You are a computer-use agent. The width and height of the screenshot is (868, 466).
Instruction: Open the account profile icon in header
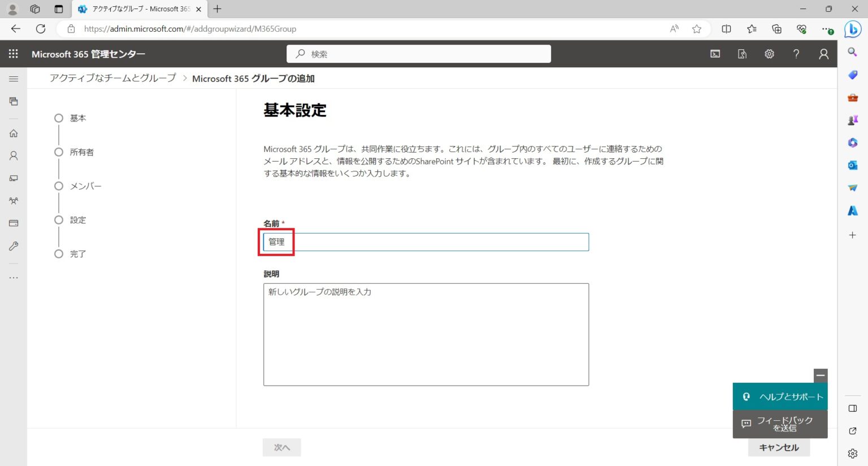(x=823, y=54)
